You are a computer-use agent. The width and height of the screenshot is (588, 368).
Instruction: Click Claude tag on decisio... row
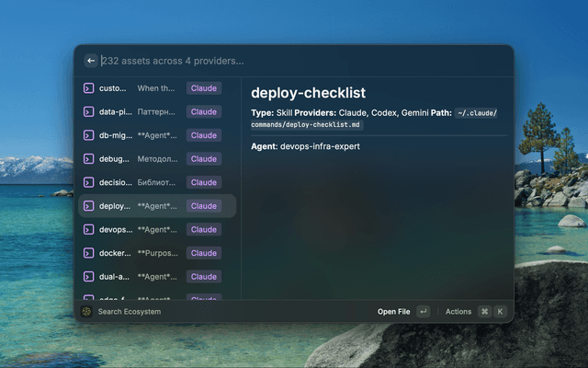[204, 182]
